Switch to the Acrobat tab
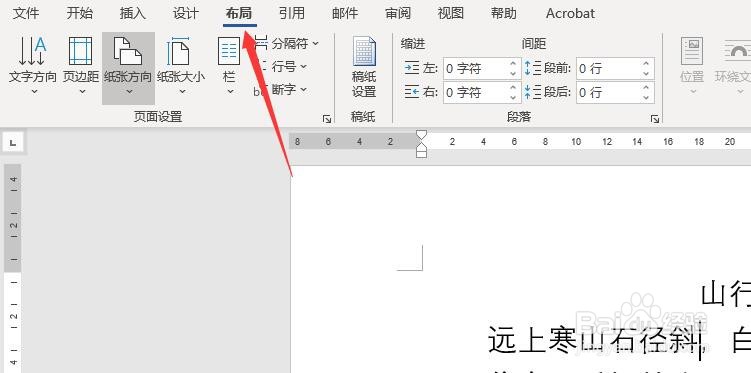The image size is (751, 373). 570,13
